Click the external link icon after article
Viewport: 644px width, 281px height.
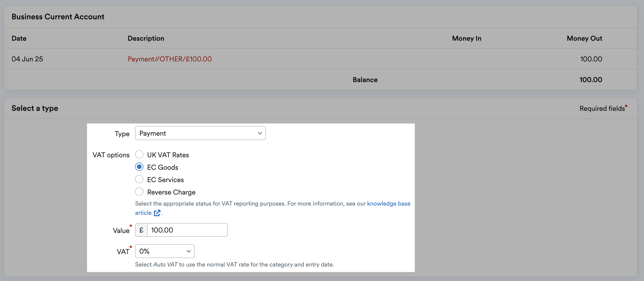click(157, 213)
